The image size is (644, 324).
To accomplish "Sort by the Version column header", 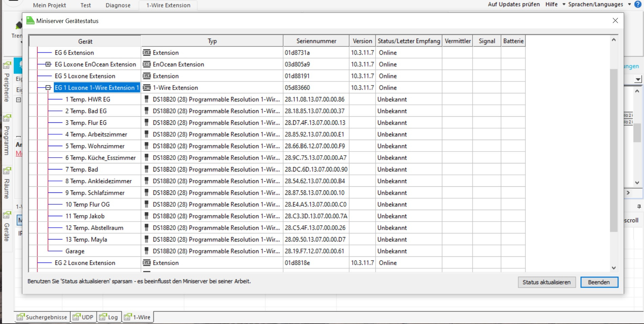I will (x=362, y=41).
